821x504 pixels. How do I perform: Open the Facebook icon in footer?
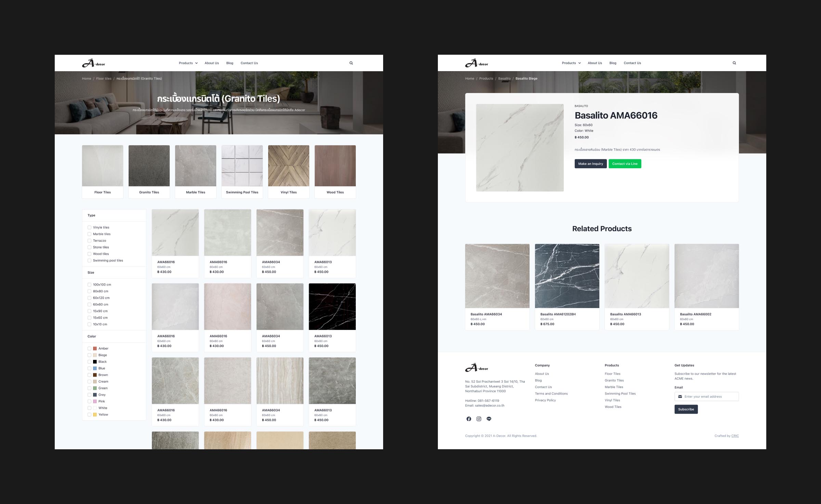pos(469,419)
